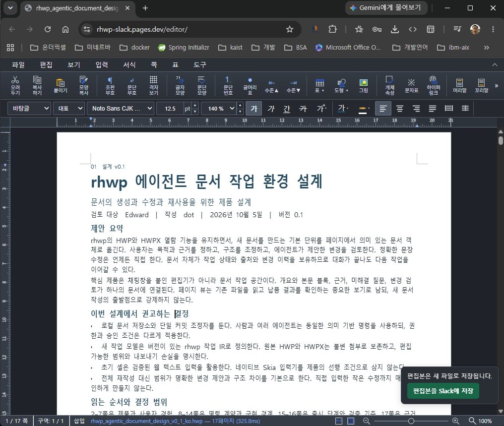Click the Strikethrough text icon
The image size is (504, 426).
click(303, 109)
